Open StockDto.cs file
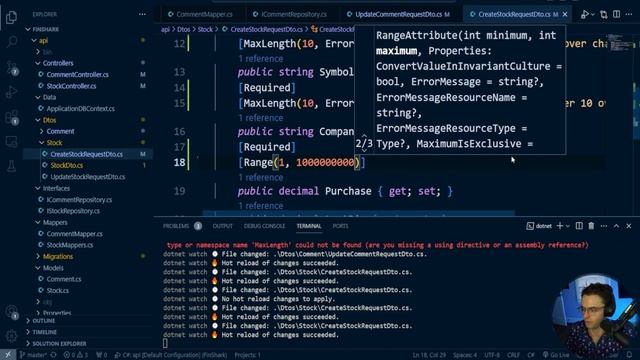Viewport: 640px width, 360px height. click(67, 165)
